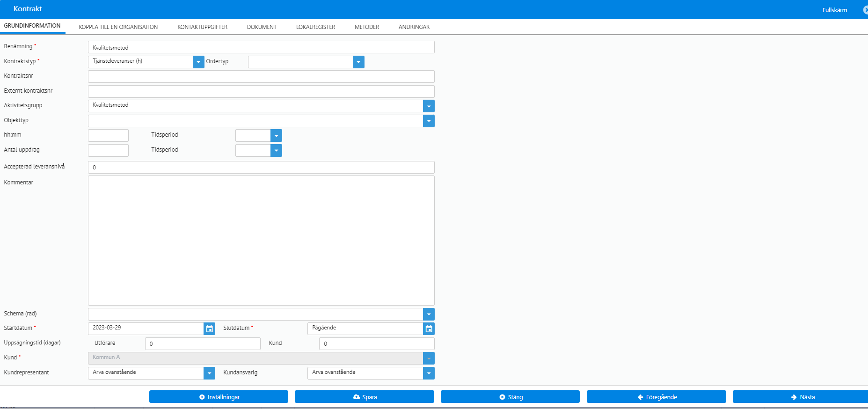This screenshot has width=868, height=409.
Task: Expand the Kundrepresentant dropdown
Action: pyautogui.click(x=209, y=373)
